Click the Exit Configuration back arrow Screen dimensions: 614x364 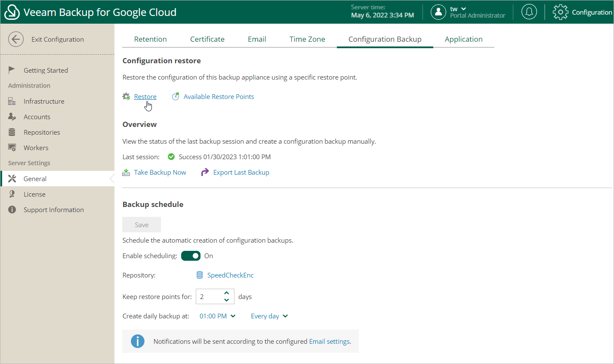16,39
